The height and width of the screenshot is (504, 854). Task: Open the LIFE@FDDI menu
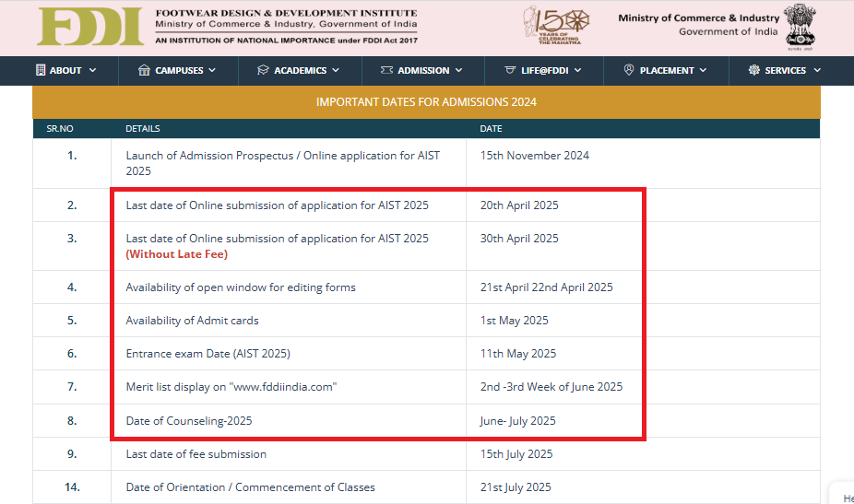(544, 70)
